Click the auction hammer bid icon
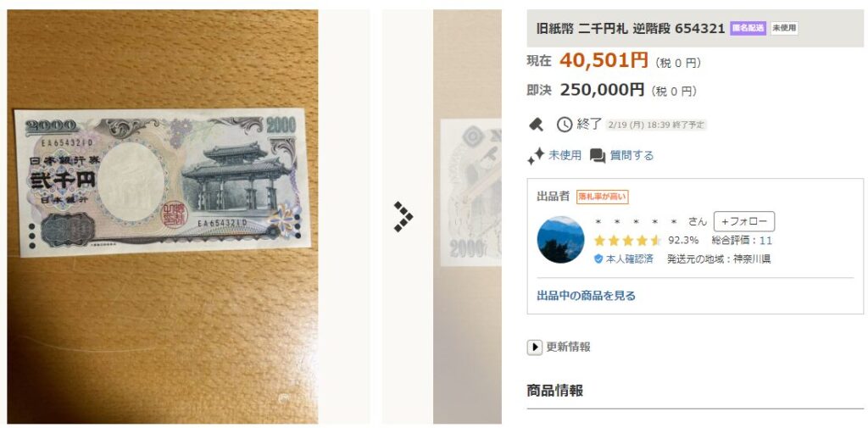Screen dimensions: 868x428 coord(536,125)
